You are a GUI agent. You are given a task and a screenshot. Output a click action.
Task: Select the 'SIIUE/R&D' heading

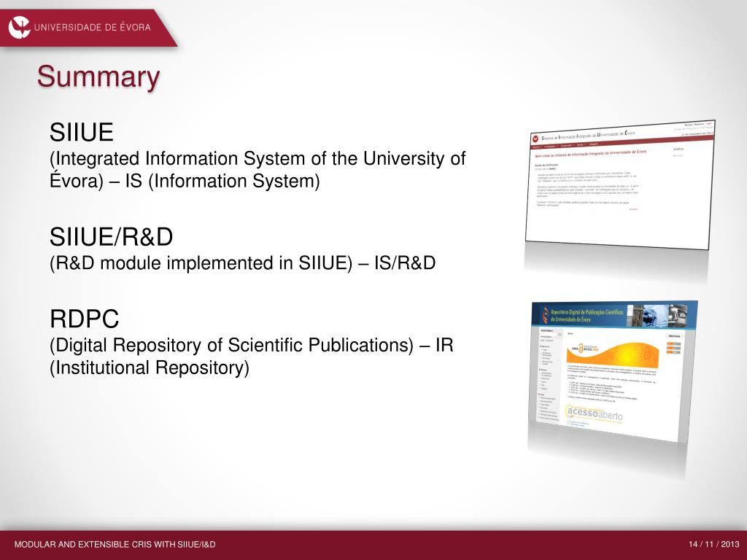[111, 237]
